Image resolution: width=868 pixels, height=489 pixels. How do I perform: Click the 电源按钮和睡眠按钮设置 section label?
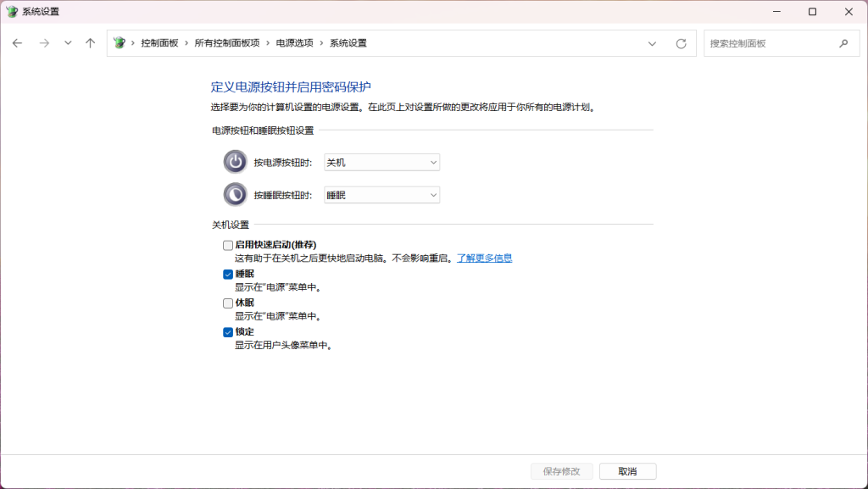click(263, 131)
